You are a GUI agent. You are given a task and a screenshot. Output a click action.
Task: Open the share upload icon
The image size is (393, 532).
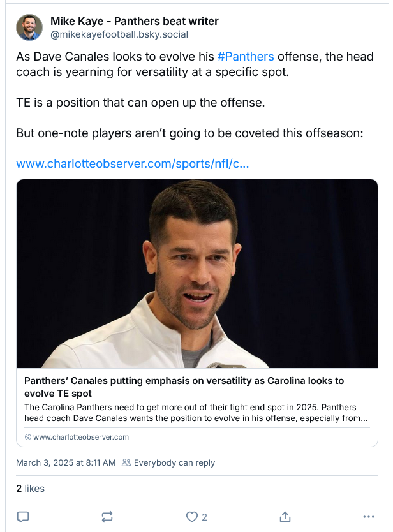285,517
